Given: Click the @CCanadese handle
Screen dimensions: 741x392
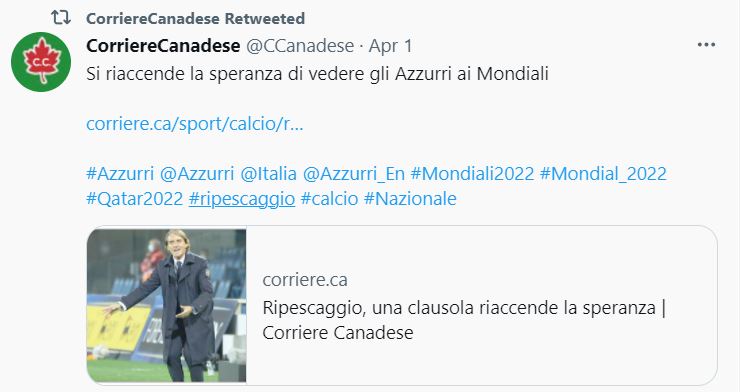Looking at the screenshot, I should pyautogui.click(x=300, y=46).
